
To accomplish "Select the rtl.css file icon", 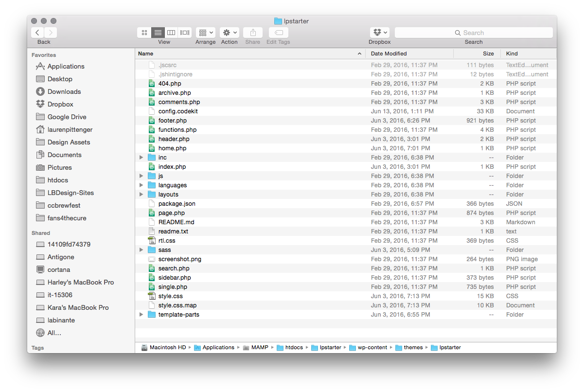I will point(152,241).
